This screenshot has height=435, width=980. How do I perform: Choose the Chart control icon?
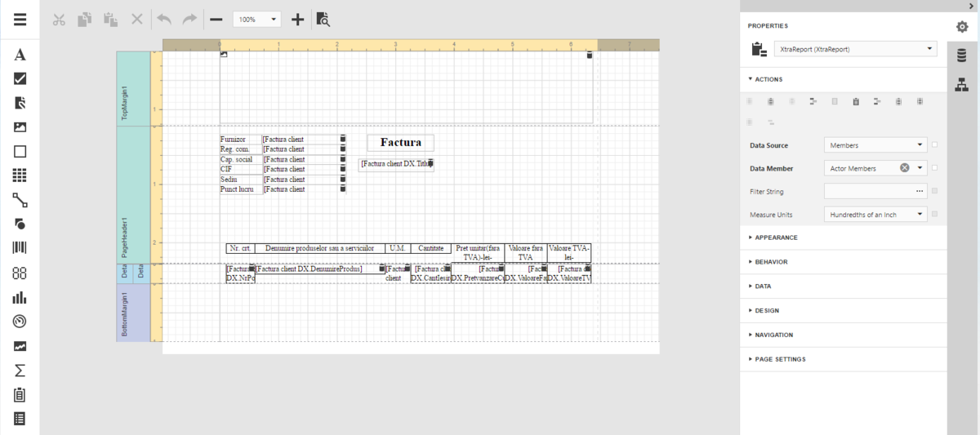(20, 298)
